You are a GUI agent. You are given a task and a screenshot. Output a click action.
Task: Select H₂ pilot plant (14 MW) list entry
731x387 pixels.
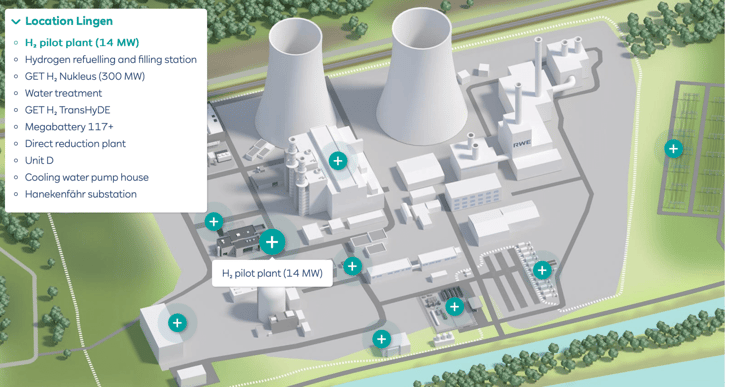[x=82, y=42]
